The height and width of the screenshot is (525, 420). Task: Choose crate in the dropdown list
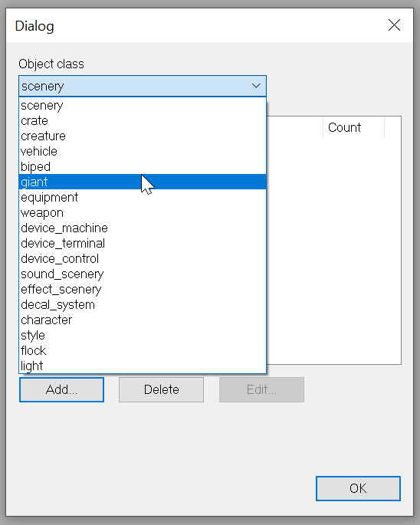click(143, 120)
